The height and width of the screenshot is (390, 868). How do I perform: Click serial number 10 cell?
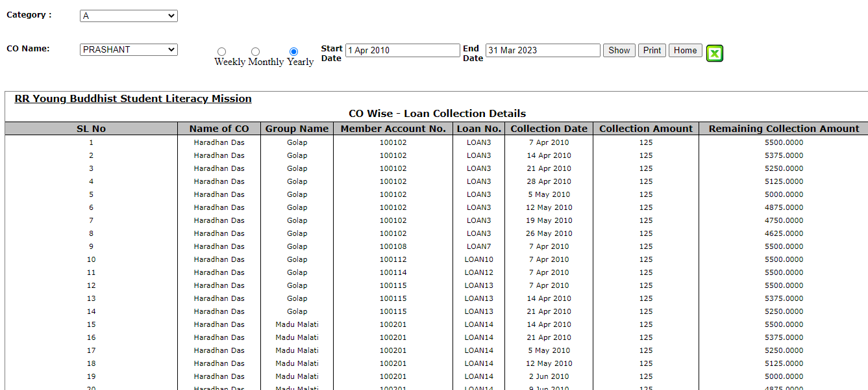pos(91,259)
